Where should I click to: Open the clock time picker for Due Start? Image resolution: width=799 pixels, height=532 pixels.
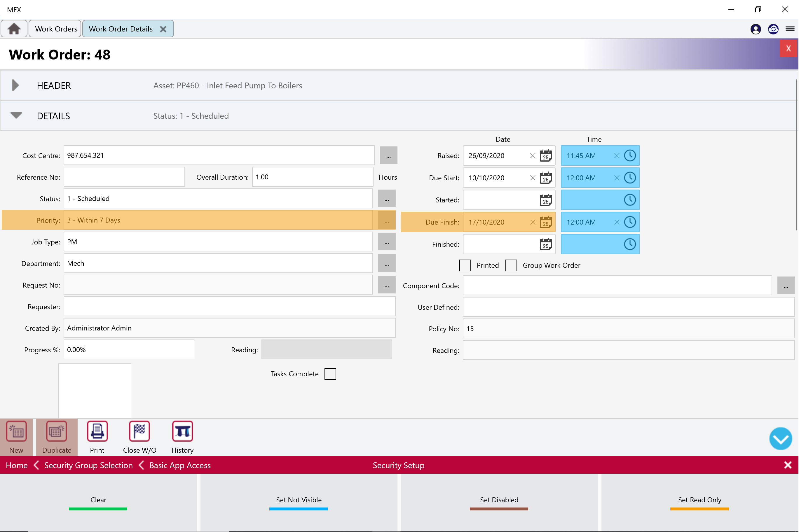tap(630, 178)
